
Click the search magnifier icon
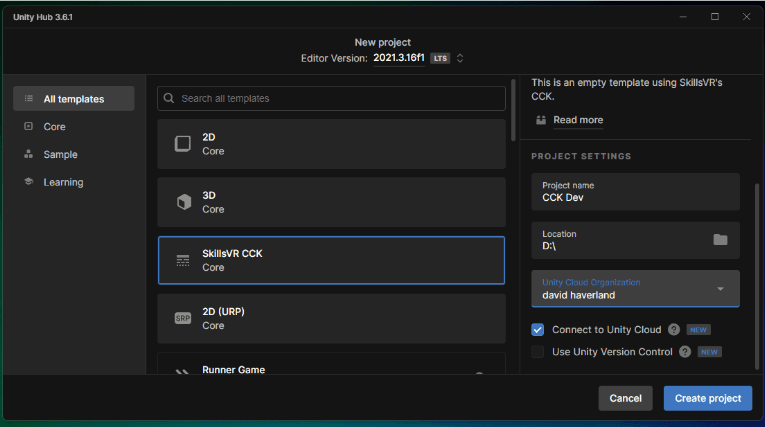point(169,98)
